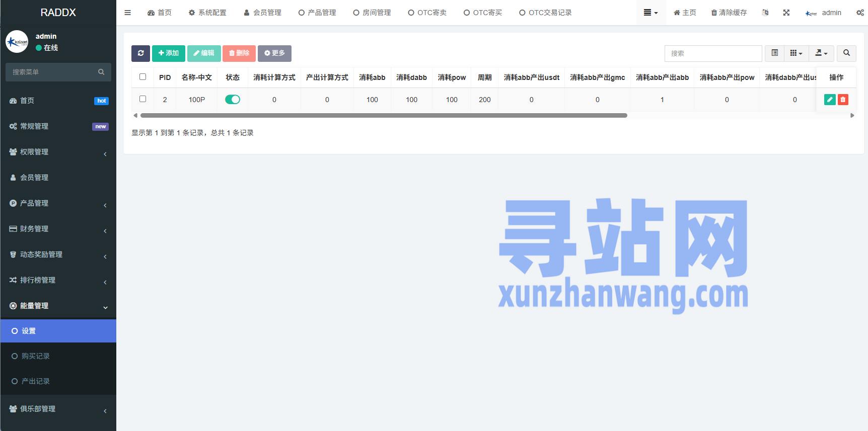Click the 名称-中文 column header
This screenshot has height=431, width=868.
click(x=196, y=77)
